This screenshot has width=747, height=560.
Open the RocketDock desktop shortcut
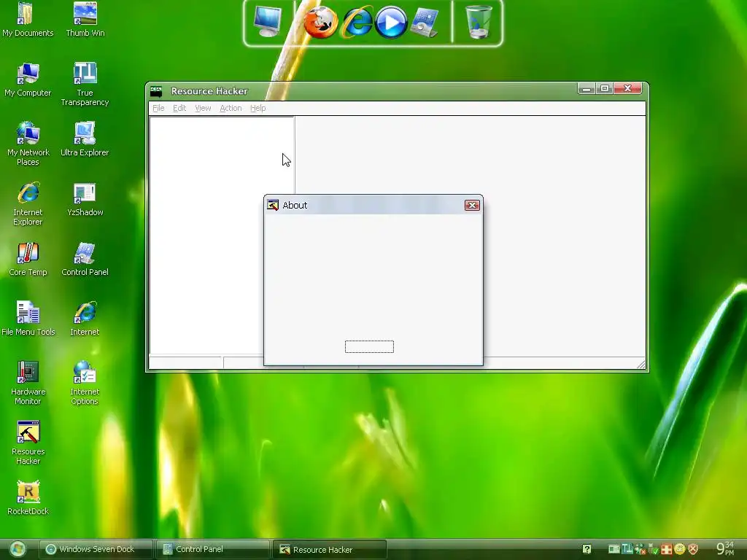(28, 498)
